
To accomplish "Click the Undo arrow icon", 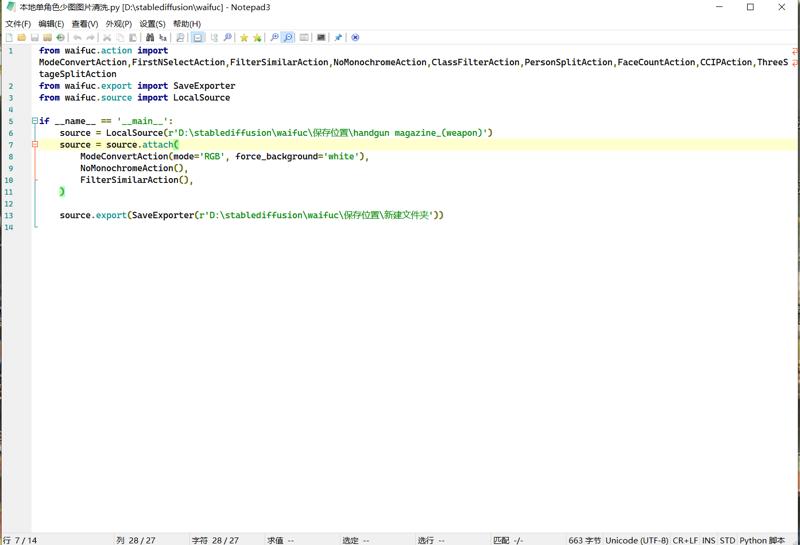I will pyautogui.click(x=78, y=37).
